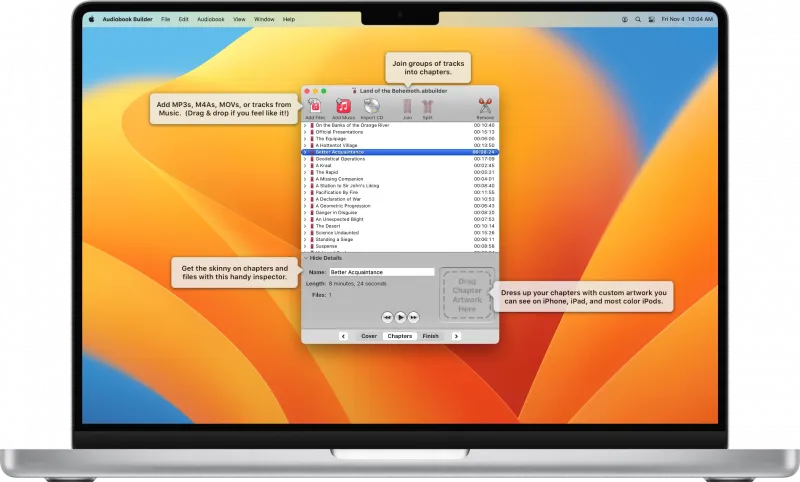
Task: Click the date and time in menu bar
Action: tap(687, 19)
